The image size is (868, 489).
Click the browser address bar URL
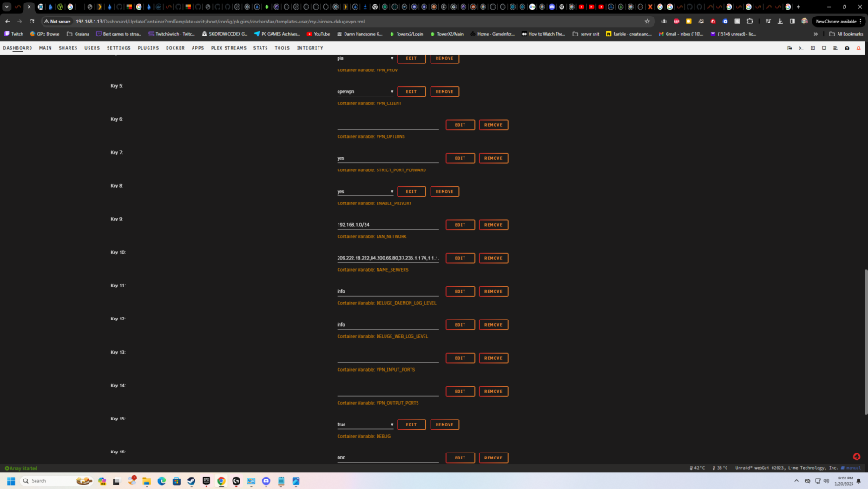coord(220,22)
